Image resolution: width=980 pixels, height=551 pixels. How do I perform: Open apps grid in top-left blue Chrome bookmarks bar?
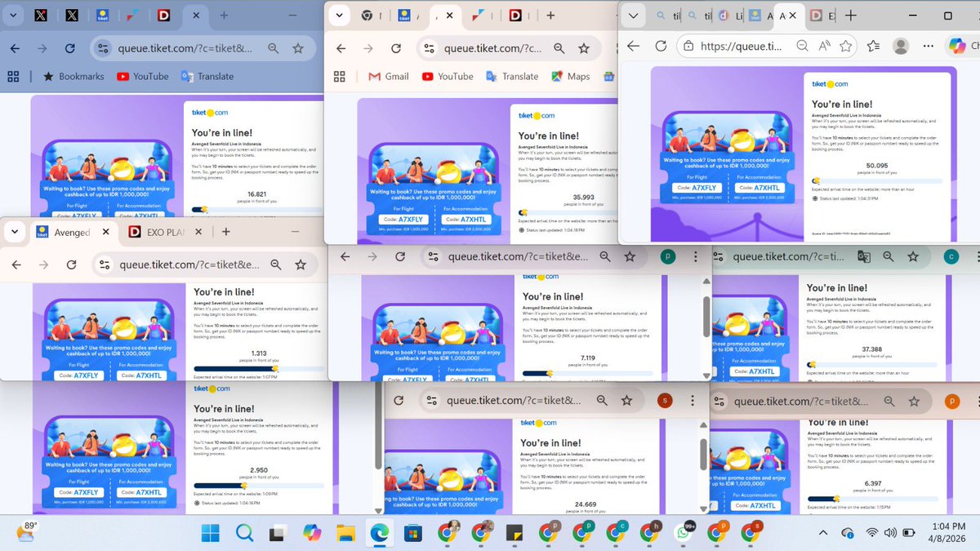(13, 77)
